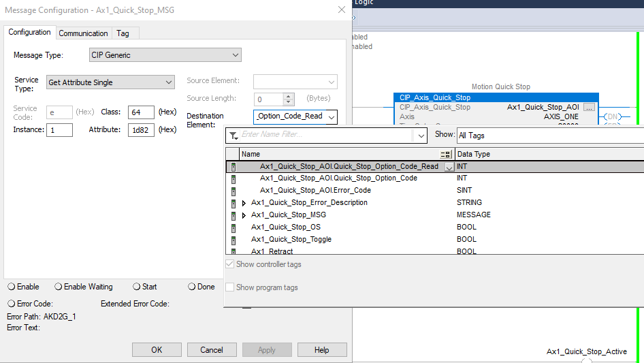Open the Destination Element dropdown
The width and height of the screenshot is (644, 363).
pos(332,117)
